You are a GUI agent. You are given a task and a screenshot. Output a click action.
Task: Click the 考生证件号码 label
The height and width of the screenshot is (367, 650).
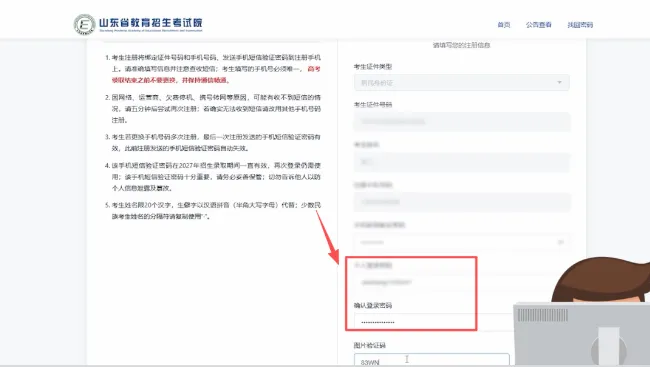373,105
